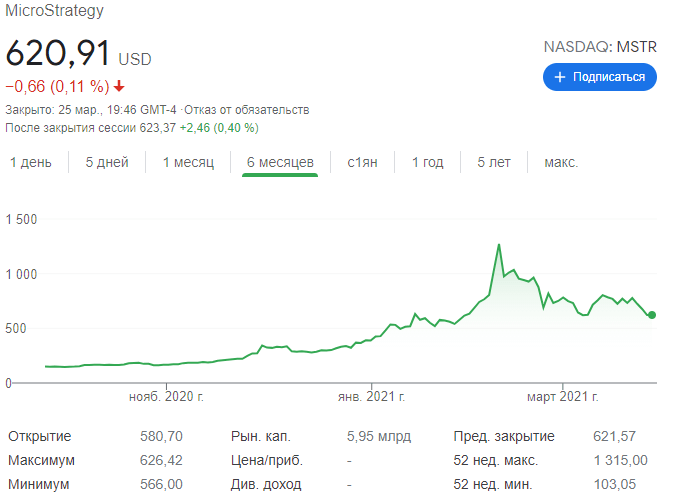Open the Отказ от обязательств link
The height and width of the screenshot is (502, 673).
pos(247,110)
